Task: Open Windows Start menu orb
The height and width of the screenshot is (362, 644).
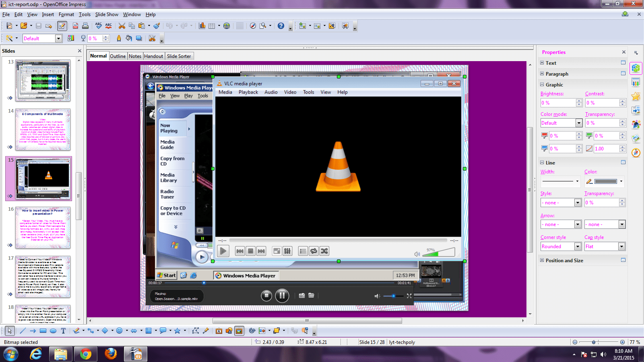Action: pyautogui.click(x=11, y=354)
